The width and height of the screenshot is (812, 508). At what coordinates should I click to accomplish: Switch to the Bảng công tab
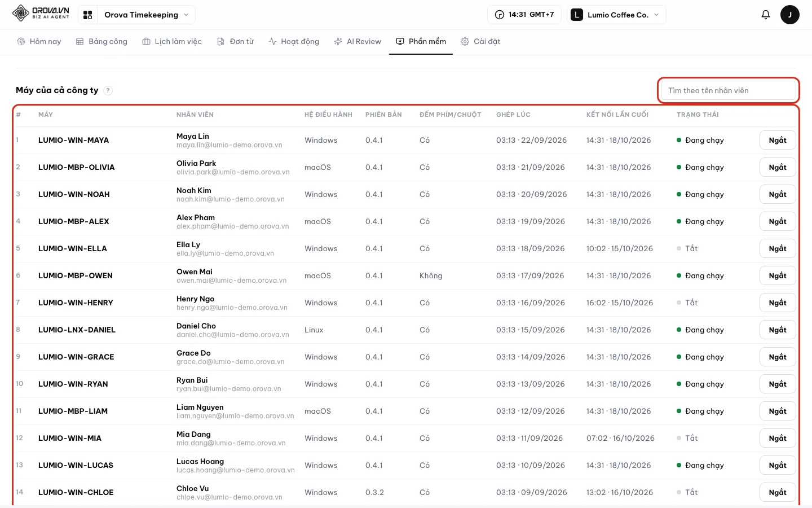point(101,42)
